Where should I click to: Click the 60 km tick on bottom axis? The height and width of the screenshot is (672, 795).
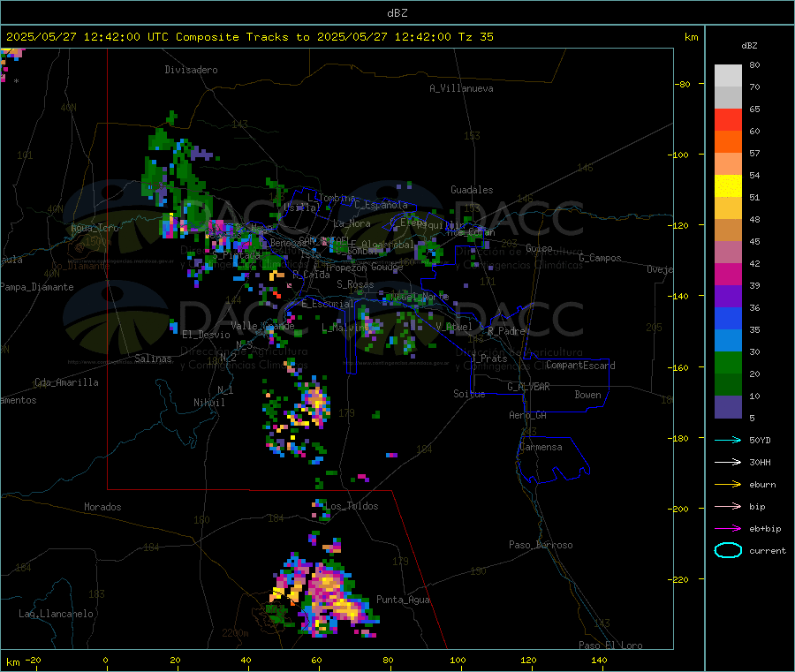(x=316, y=660)
